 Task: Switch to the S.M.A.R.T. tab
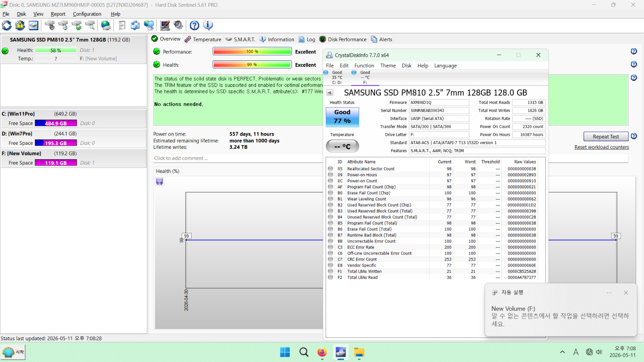click(240, 39)
